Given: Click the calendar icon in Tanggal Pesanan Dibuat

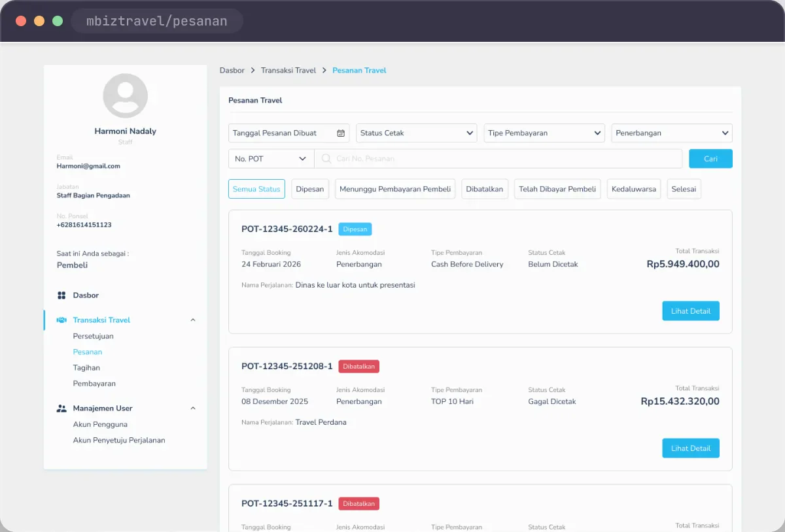Looking at the screenshot, I should pyautogui.click(x=341, y=133).
